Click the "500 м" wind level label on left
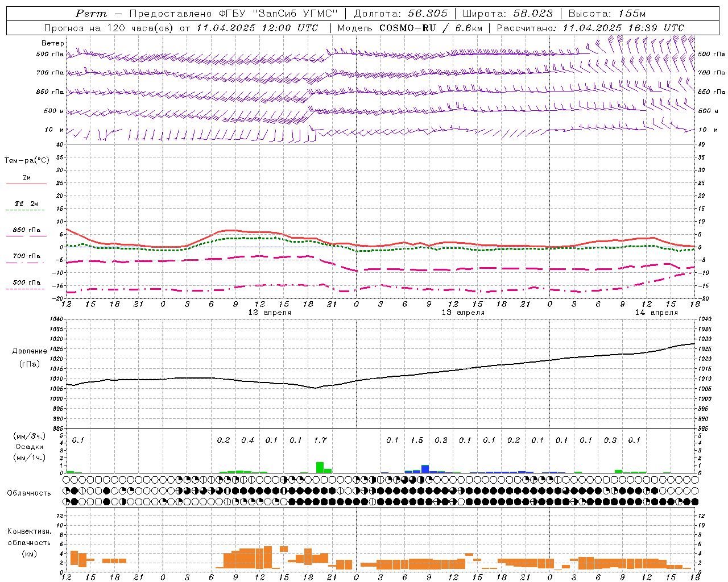Image resolution: width=728 pixels, height=582 pixels. [x=54, y=111]
